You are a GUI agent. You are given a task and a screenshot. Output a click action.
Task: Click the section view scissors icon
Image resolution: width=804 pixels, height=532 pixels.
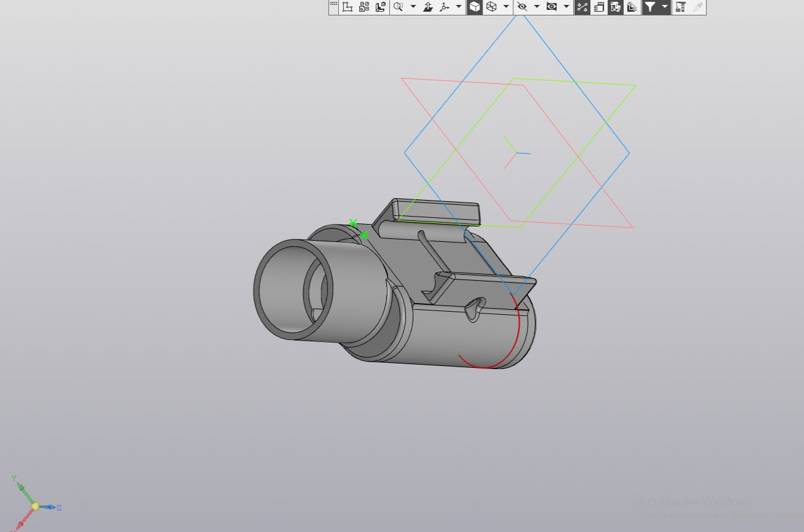[x=581, y=7]
